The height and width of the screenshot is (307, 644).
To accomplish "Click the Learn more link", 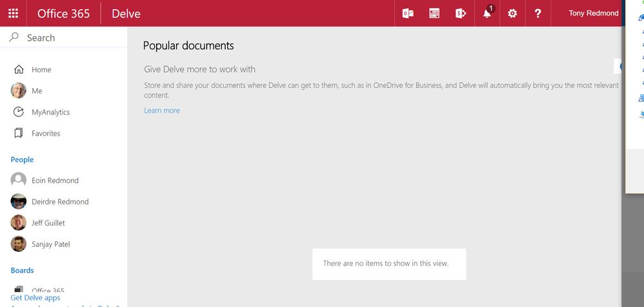I will point(162,111).
